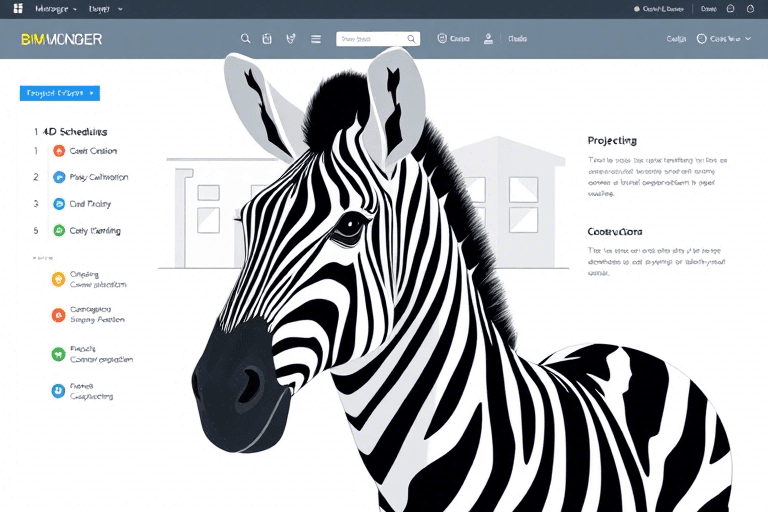Click the orange-red icon in lower sidebar list
This screenshot has height=512, width=768.
58,315
